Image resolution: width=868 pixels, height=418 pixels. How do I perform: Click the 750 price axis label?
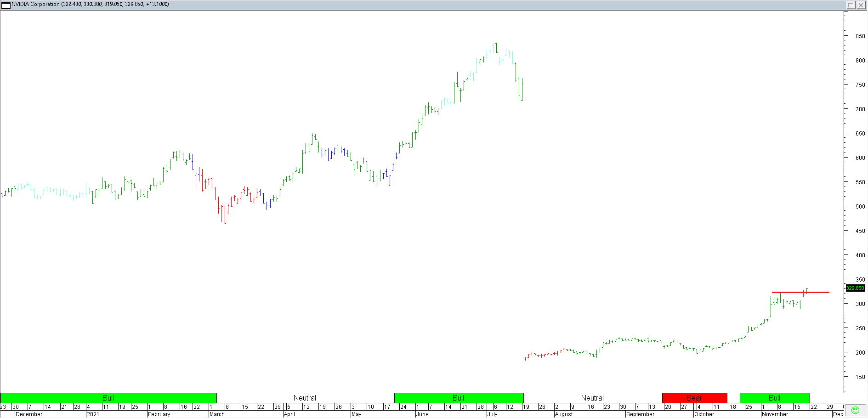pos(860,85)
